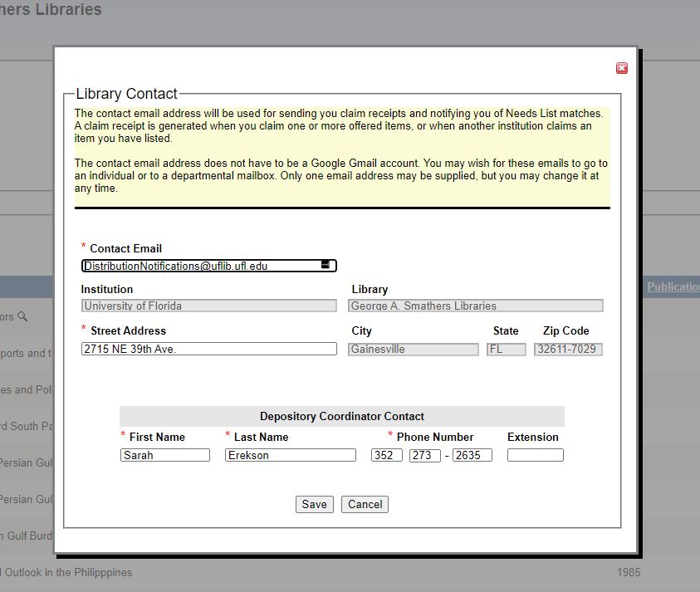The height and width of the screenshot is (592, 700).
Task: Click the Depository Coordinator Contact heading
Action: [342, 416]
